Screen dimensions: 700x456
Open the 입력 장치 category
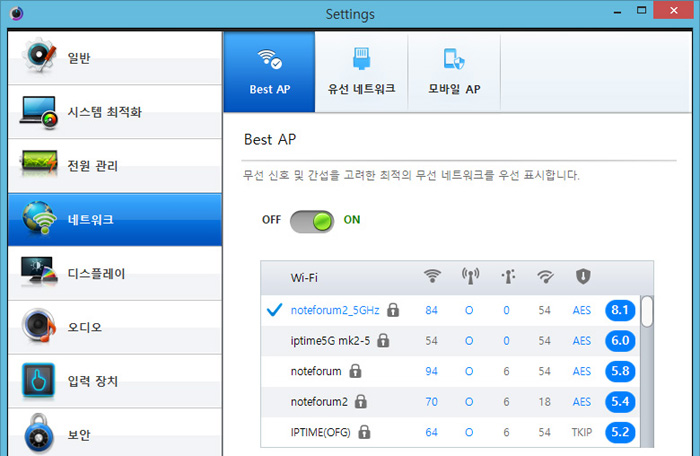[x=115, y=381]
